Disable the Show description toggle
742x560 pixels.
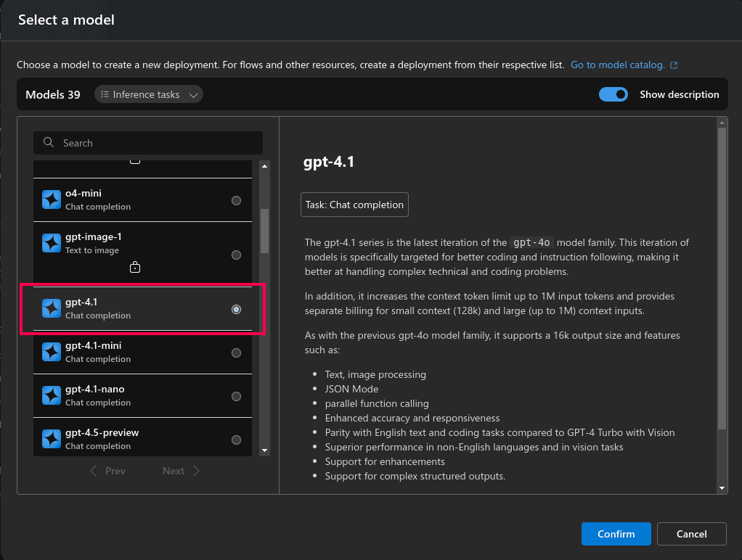coord(613,94)
